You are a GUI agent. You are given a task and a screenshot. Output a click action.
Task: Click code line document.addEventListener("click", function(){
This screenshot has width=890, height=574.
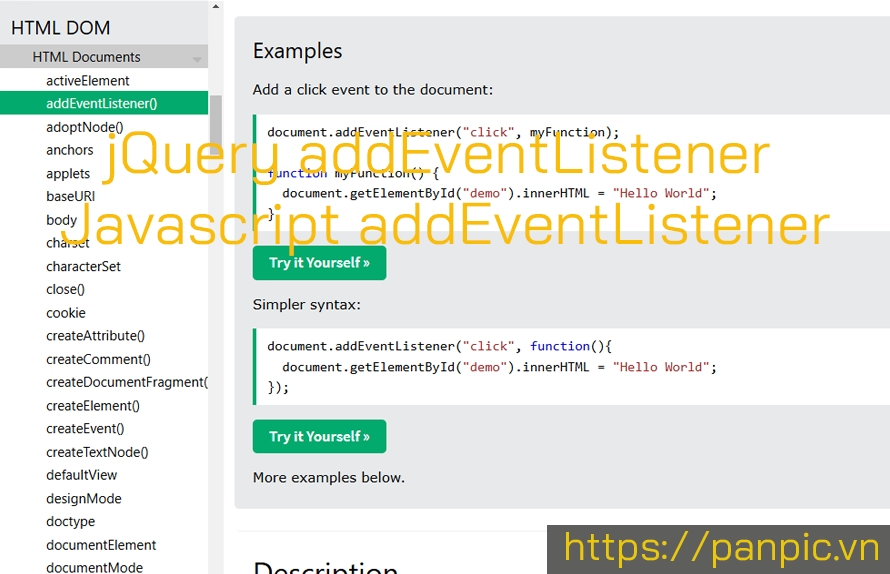coord(439,346)
